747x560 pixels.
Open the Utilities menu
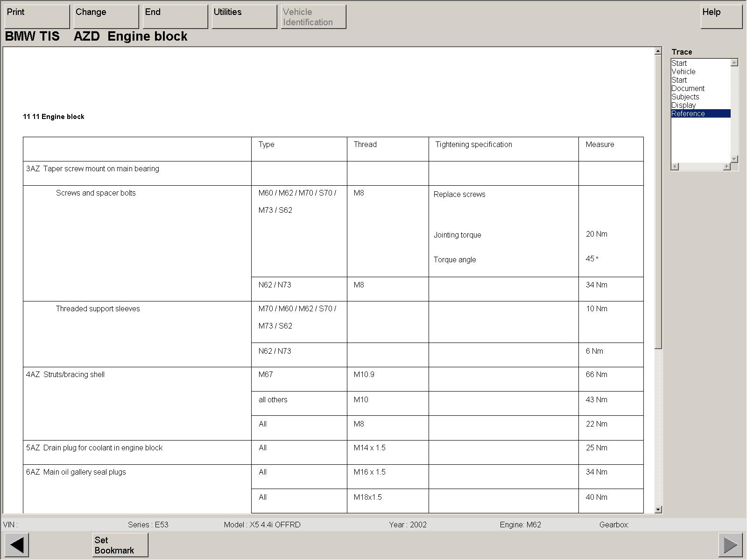point(244,17)
